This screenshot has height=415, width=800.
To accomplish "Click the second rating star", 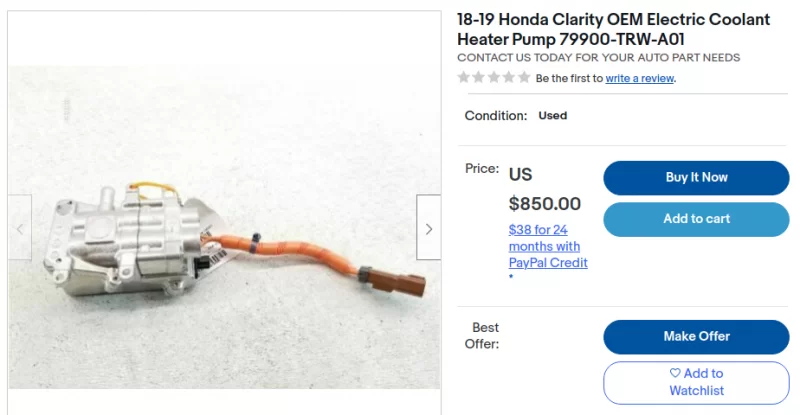I will click(x=479, y=78).
